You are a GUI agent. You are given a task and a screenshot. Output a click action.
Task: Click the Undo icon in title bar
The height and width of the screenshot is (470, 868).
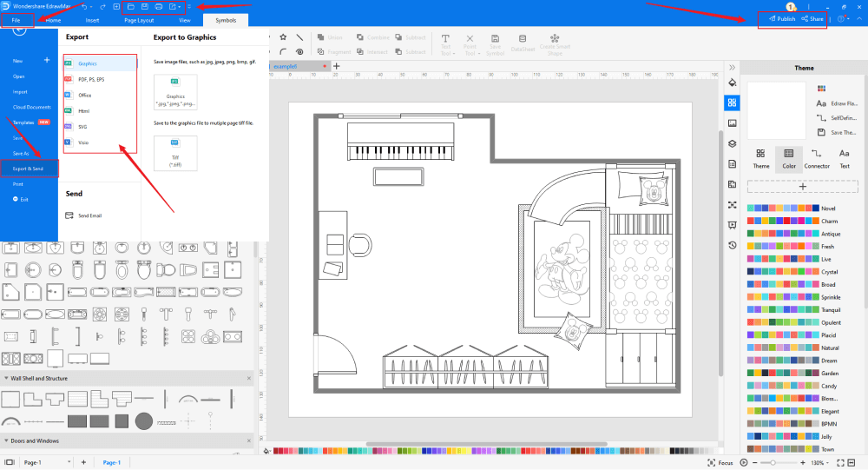84,7
